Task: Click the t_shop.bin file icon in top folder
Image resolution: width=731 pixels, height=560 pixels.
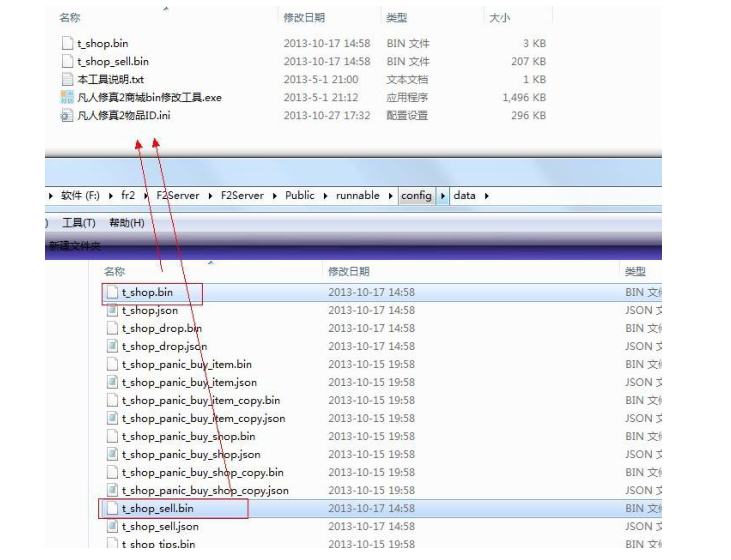Action: (67, 43)
